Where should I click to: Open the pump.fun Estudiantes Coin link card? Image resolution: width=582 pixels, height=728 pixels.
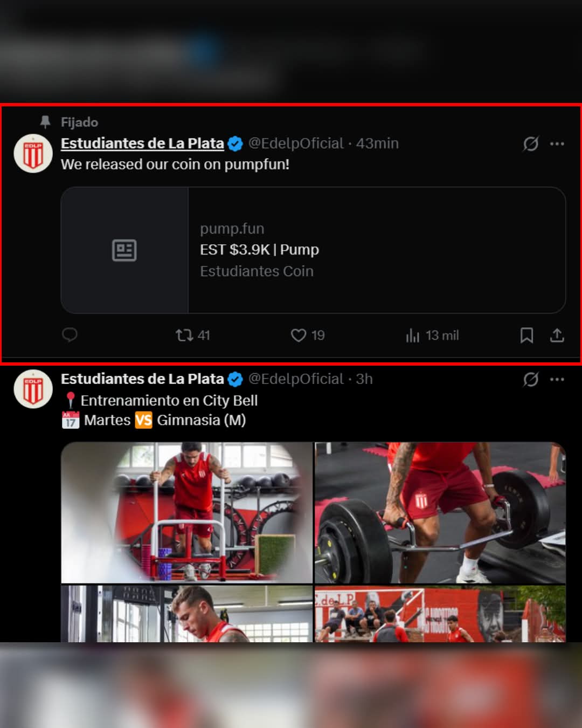pyautogui.click(x=313, y=250)
